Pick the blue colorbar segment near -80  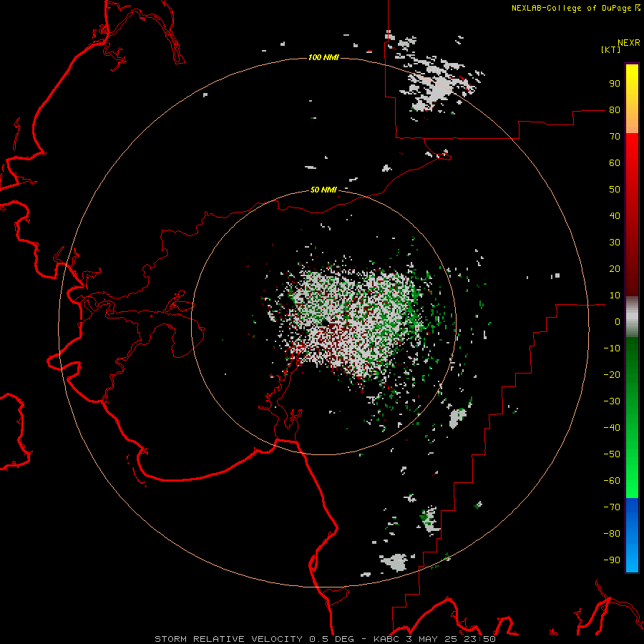632,534
